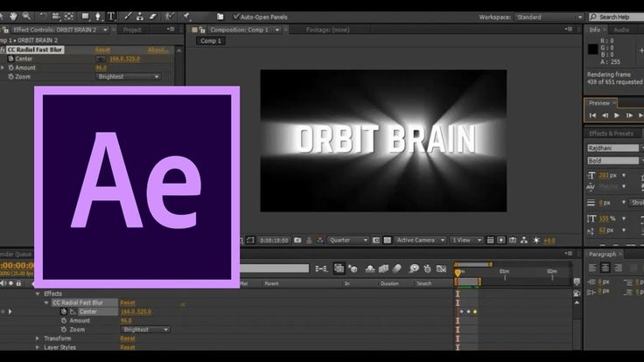Open the Quarter resolution dropdown
The width and height of the screenshot is (644, 362).
(348, 240)
